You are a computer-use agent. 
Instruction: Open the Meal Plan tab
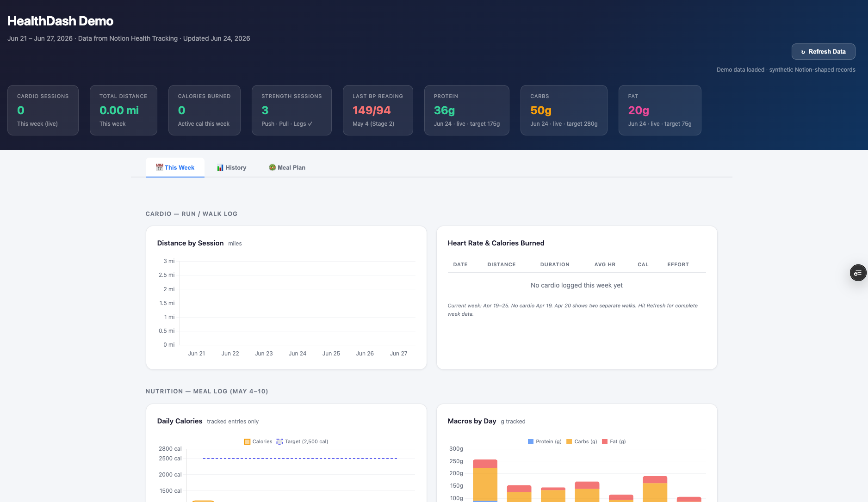coord(287,167)
